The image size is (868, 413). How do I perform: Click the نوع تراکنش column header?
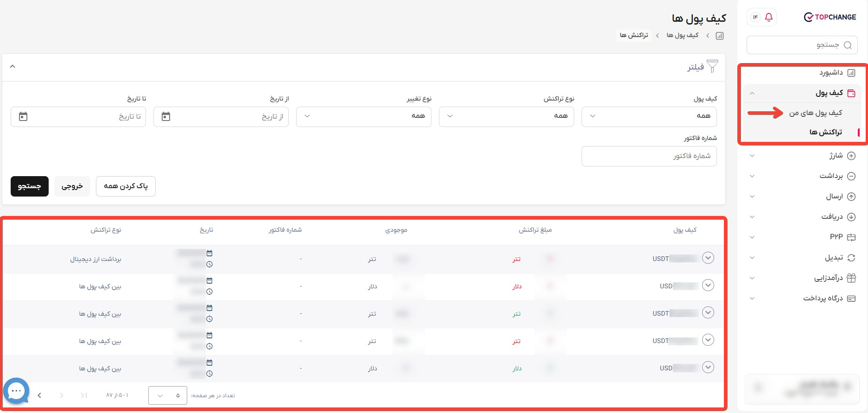point(106,230)
